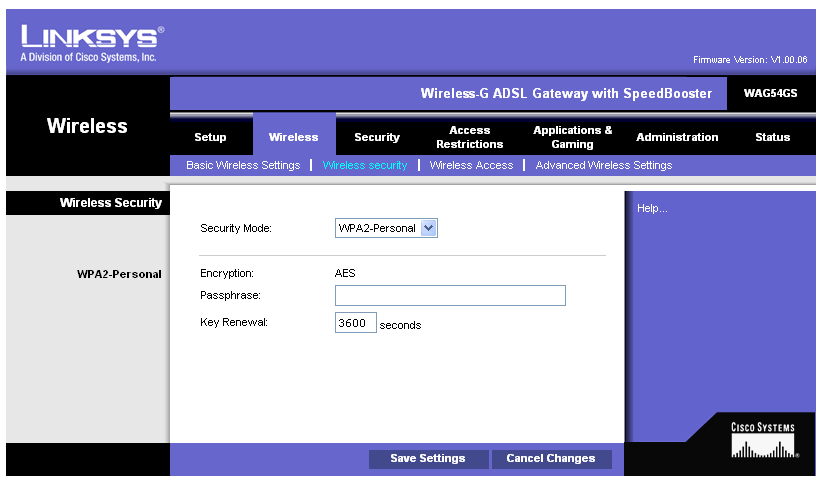The width and height of the screenshot is (822, 481).
Task: Click the Wireless Security section heading
Action: coord(111,203)
